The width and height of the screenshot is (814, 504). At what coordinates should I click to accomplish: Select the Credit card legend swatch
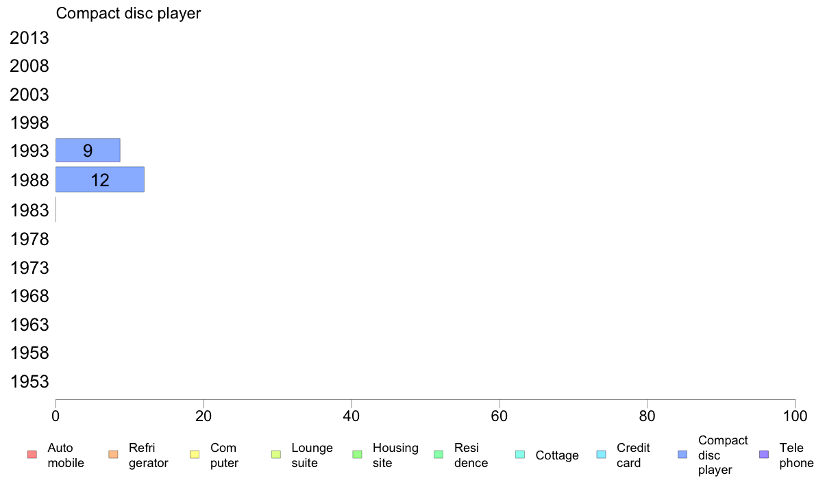coord(601,455)
